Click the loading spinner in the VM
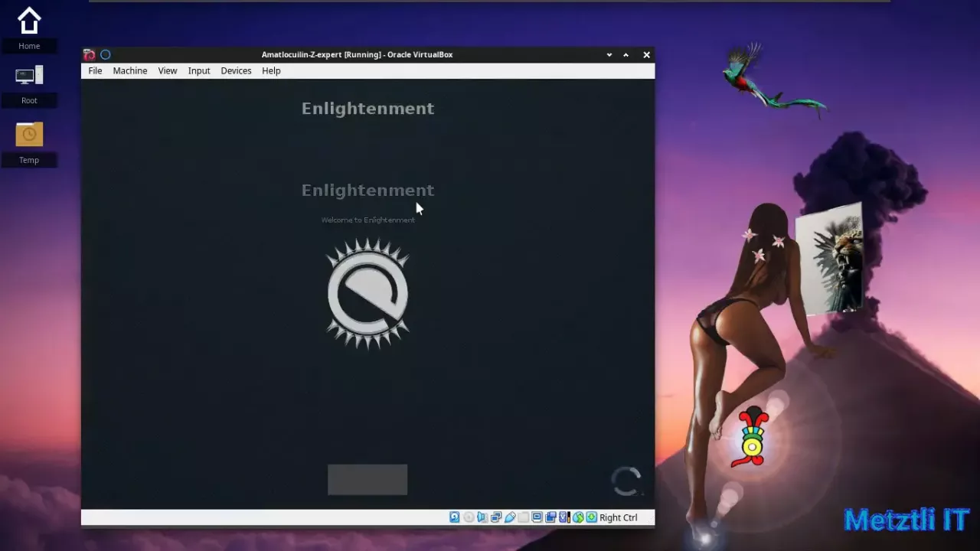The width and height of the screenshot is (980, 551). tap(626, 481)
